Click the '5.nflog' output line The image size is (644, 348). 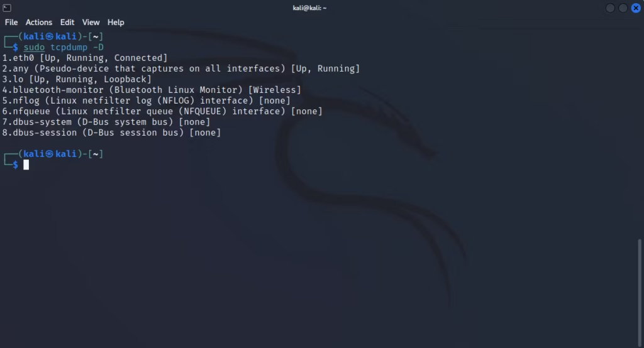pyautogui.click(x=146, y=101)
